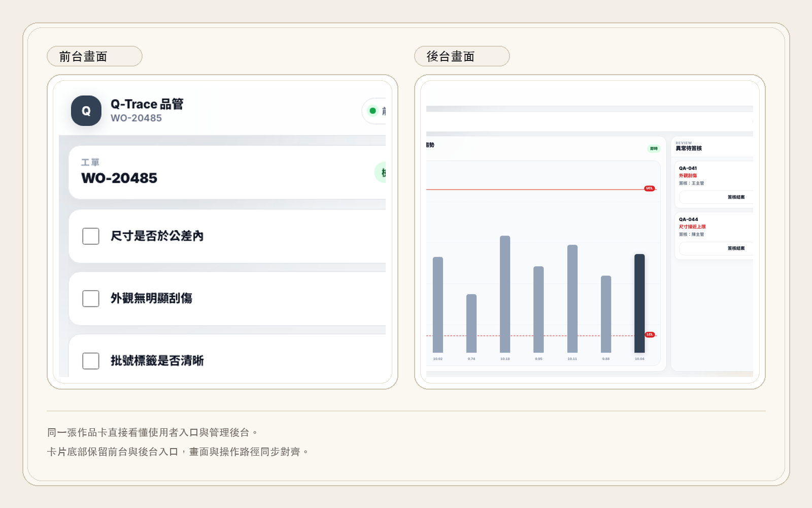Click the chart bar labeled 10.02
This screenshot has height=508, width=812.
tap(438, 305)
